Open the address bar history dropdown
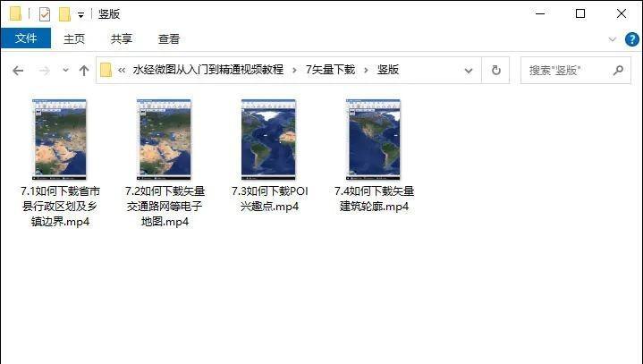The height and width of the screenshot is (364, 643). [469, 71]
